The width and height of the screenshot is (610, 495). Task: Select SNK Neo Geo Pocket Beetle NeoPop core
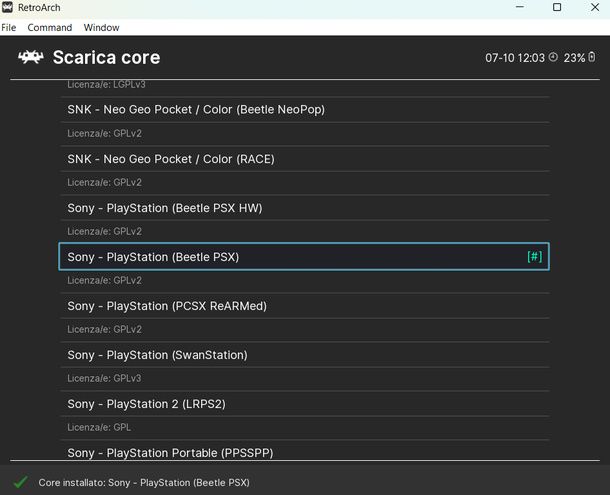pyautogui.click(x=305, y=110)
